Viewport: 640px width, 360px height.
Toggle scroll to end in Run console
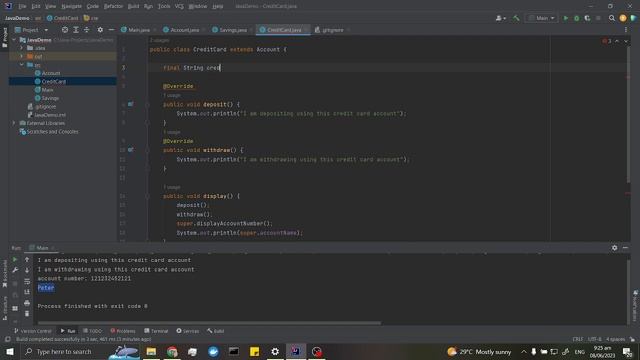27,292
